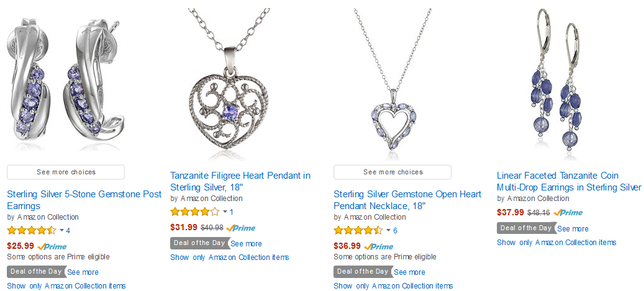The height and width of the screenshot is (291, 644).
Task: Click the Prime logo beside $31.99 price
Action: pyautogui.click(x=241, y=228)
